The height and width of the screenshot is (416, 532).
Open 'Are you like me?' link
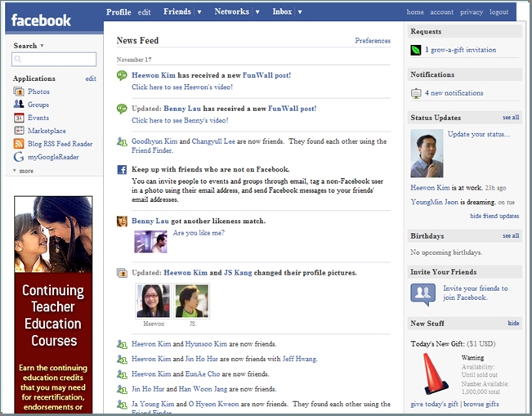199,233
